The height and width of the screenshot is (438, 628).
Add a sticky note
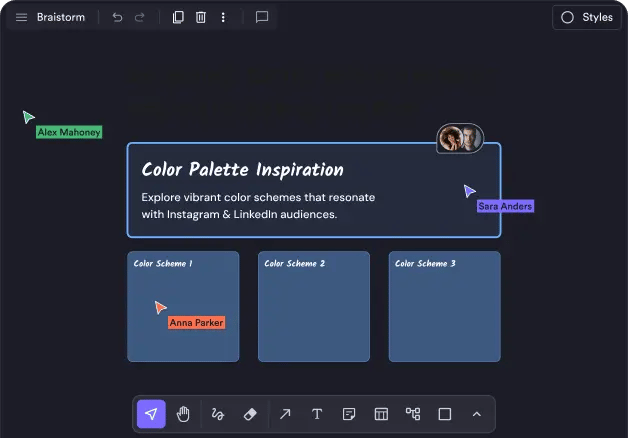(349, 414)
